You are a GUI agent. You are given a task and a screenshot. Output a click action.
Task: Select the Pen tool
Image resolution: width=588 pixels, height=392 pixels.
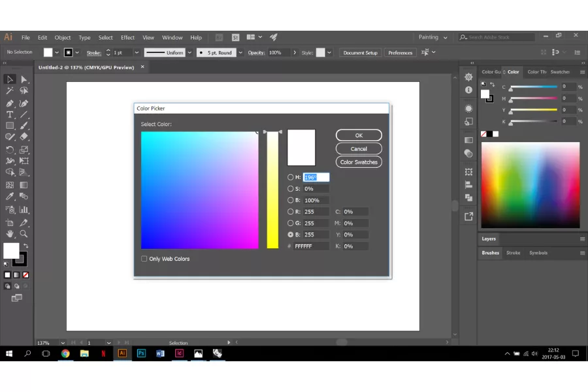10,103
